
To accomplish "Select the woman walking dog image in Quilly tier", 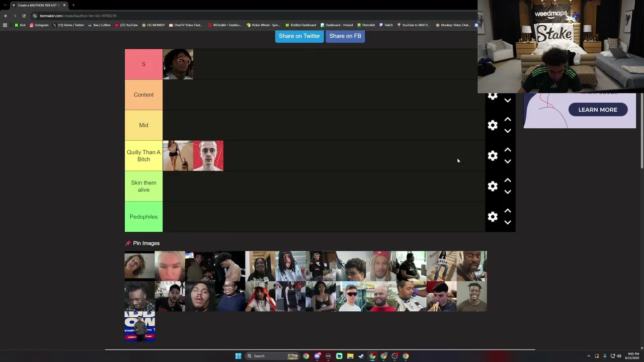I will click(x=178, y=156).
